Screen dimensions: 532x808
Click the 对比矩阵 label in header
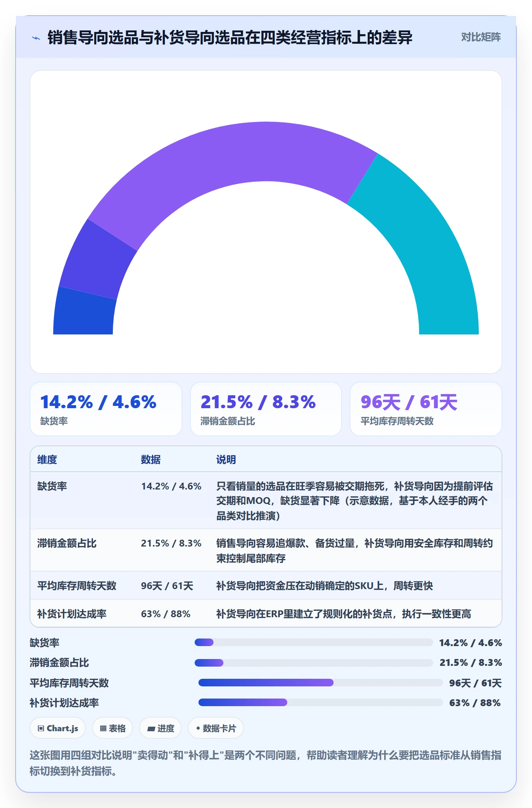(481, 37)
